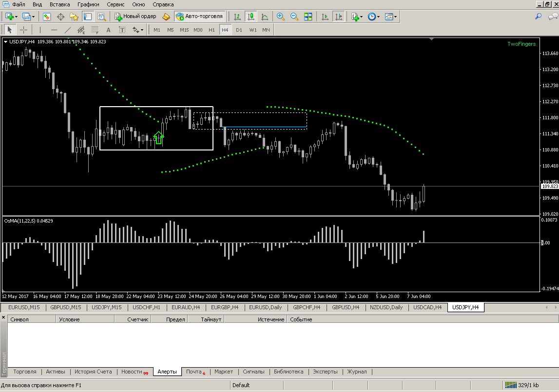Click the Default profile status field
This screenshot has width=559, height=392.
pos(257,385)
